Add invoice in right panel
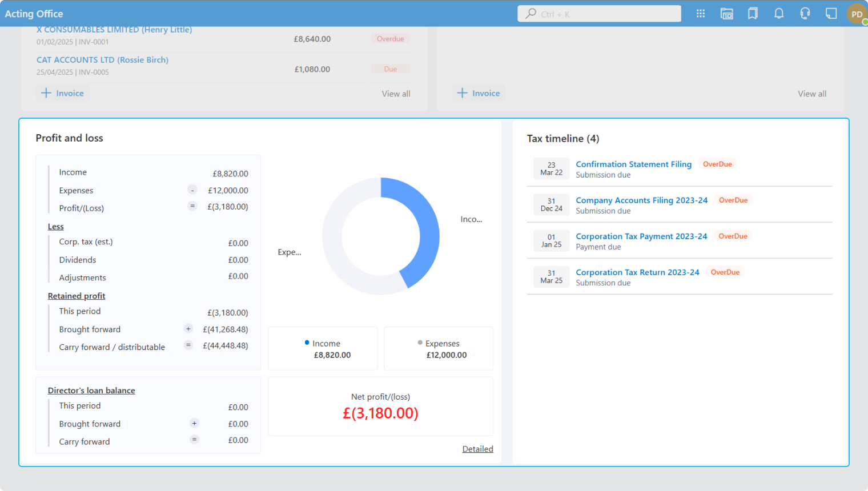The width and height of the screenshot is (868, 491). coord(479,93)
